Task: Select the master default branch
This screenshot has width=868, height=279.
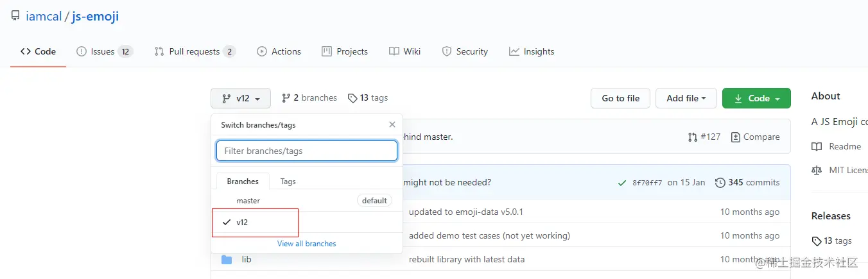Action: pyautogui.click(x=248, y=201)
